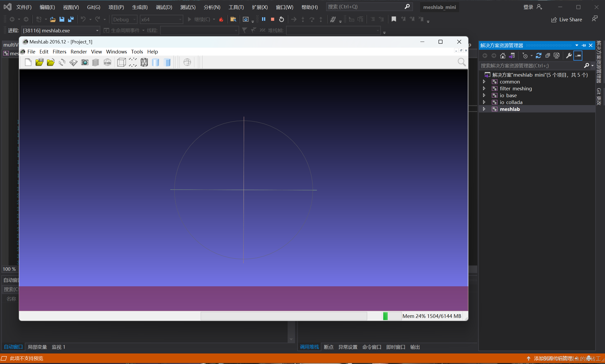Expand the io_base project tree item
605x364 pixels.
[484, 95]
